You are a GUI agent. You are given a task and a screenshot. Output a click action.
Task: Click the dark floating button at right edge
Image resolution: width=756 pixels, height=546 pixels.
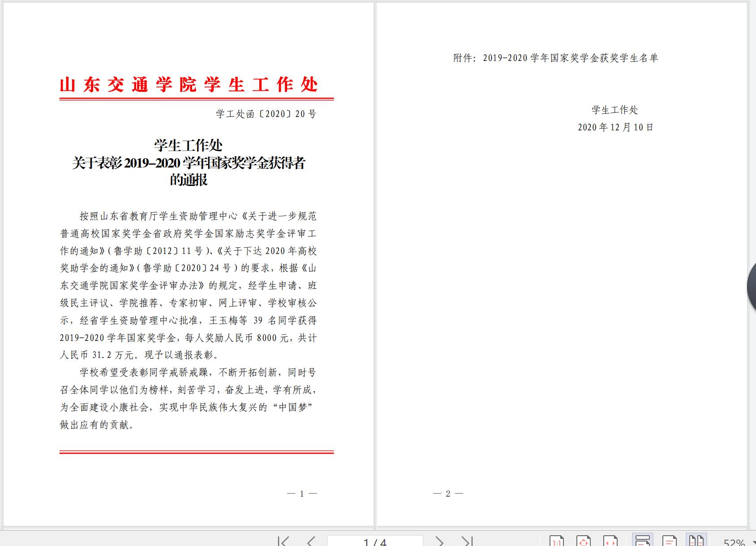(752, 287)
